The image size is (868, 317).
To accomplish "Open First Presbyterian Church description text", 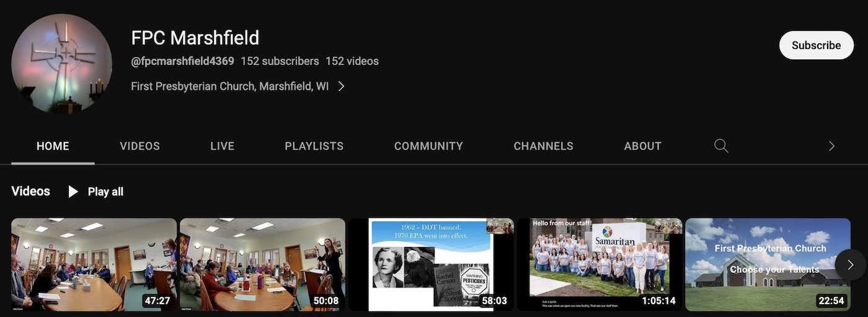I will 230,86.
